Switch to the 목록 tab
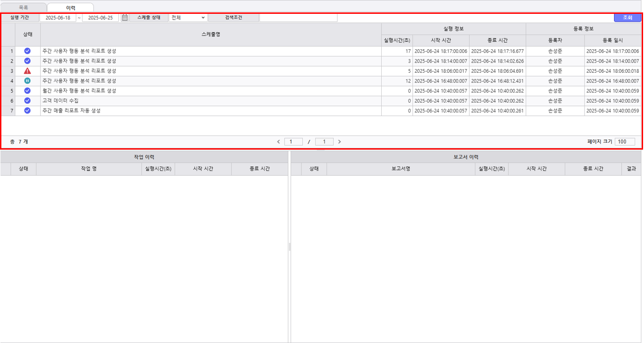The width and height of the screenshot is (644, 343). tap(24, 7)
